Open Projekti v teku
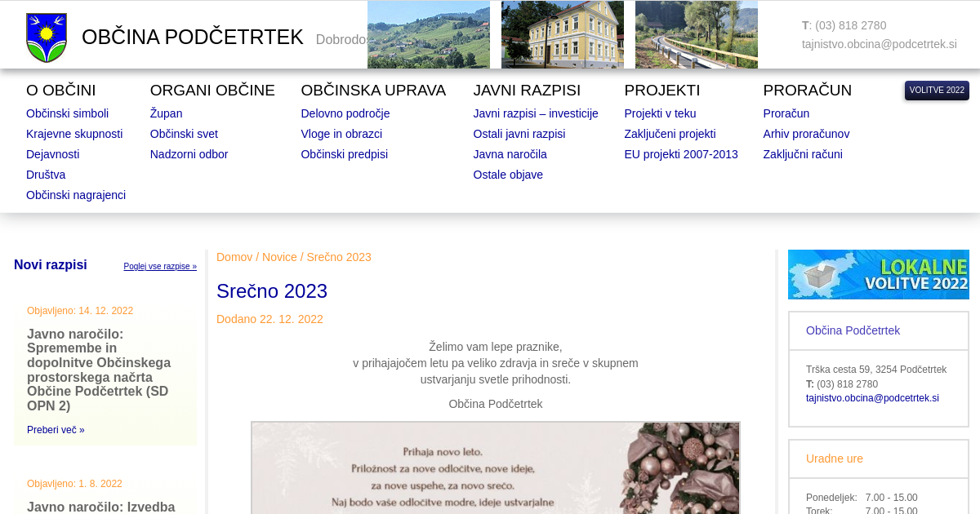The image size is (980, 514). pos(660,113)
